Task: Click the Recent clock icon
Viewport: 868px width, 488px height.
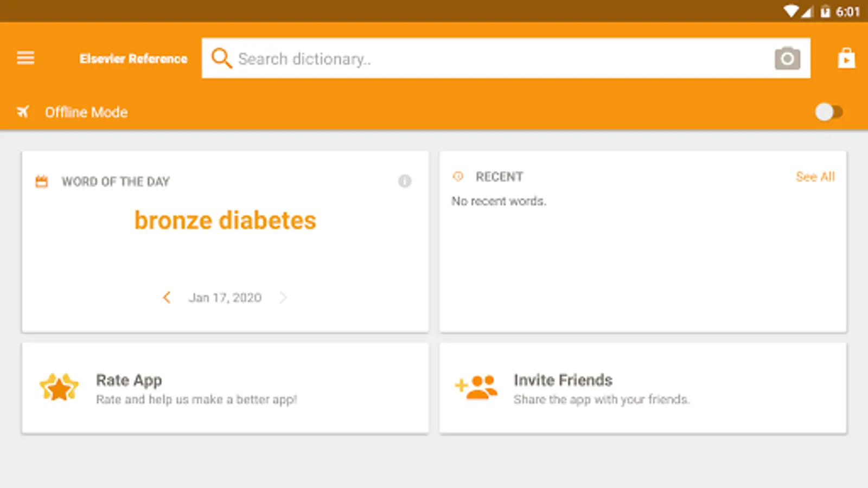Action: (x=458, y=176)
